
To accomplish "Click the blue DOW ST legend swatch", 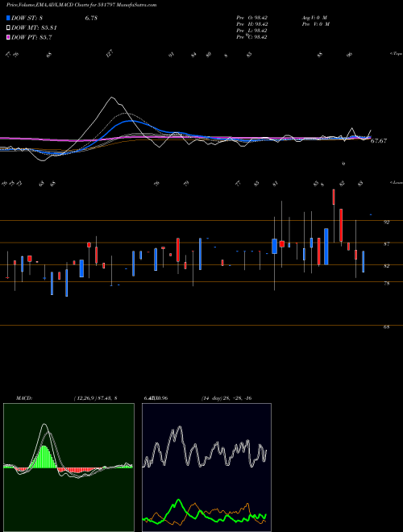I will pyautogui.click(x=8, y=18).
